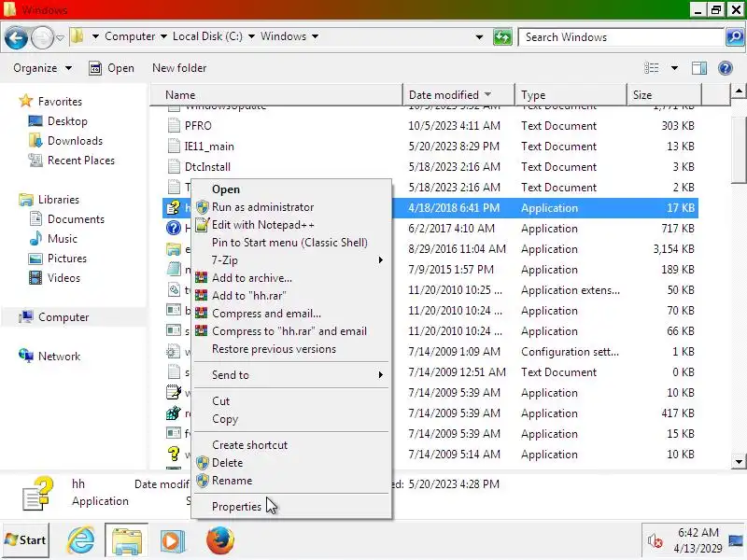Screen dimensions: 747x560
Task: Sort by the Size column header
Action: 664,95
